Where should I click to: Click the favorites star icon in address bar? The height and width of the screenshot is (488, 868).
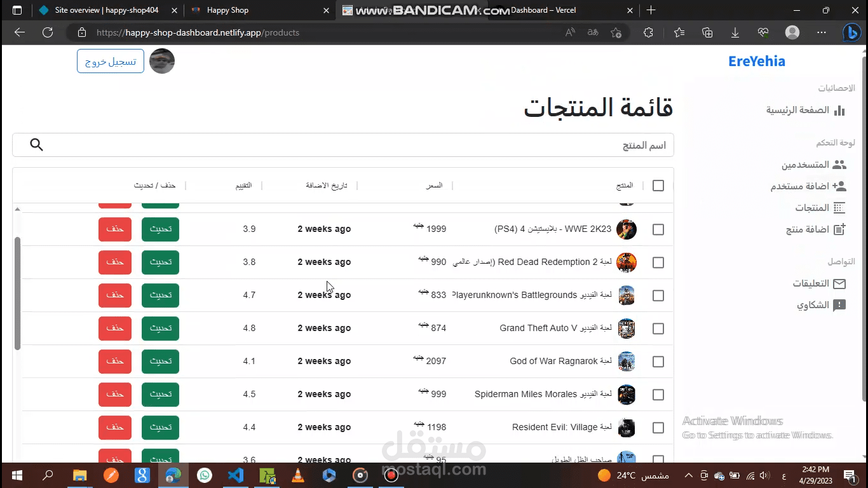(616, 32)
